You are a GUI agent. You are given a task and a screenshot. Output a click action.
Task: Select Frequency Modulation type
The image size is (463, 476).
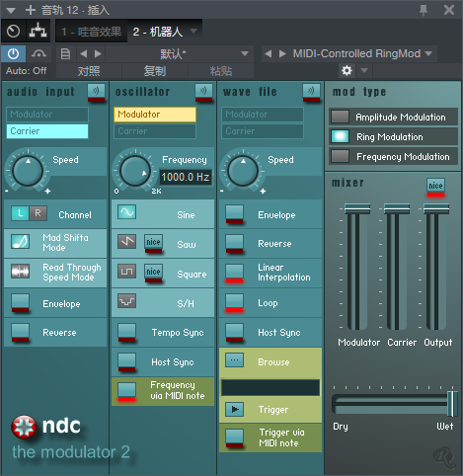pyautogui.click(x=393, y=156)
